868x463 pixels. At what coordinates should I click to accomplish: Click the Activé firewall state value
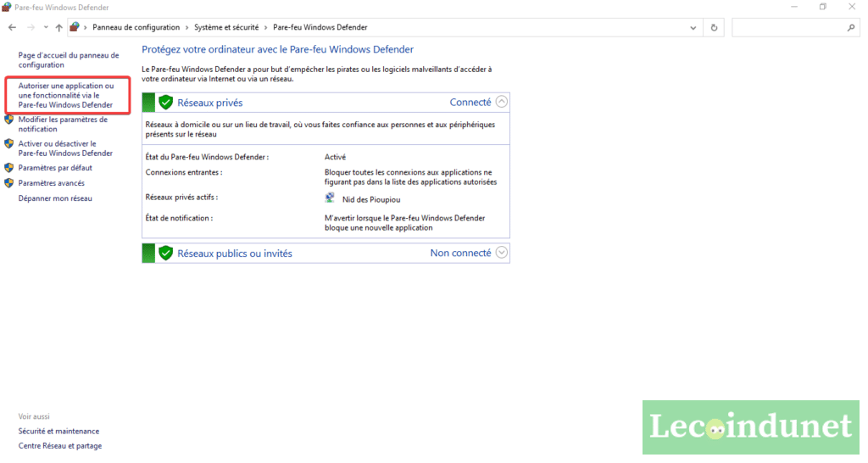point(335,157)
